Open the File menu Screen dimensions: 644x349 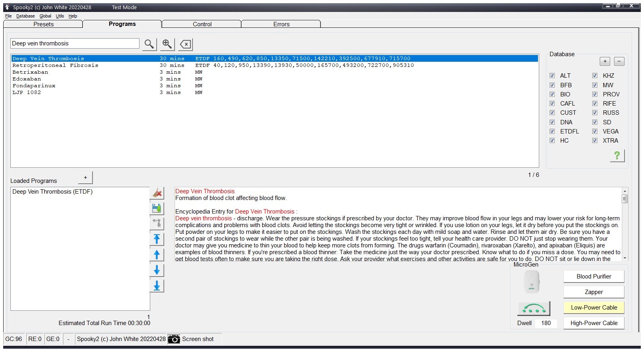pyautogui.click(x=8, y=16)
